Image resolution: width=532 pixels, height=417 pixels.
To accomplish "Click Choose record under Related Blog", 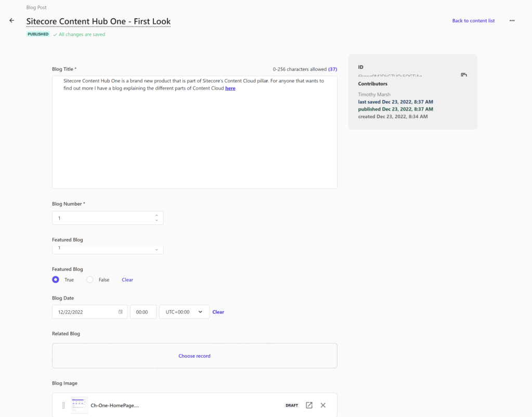I will pyautogui.click(x=194, y=356).
